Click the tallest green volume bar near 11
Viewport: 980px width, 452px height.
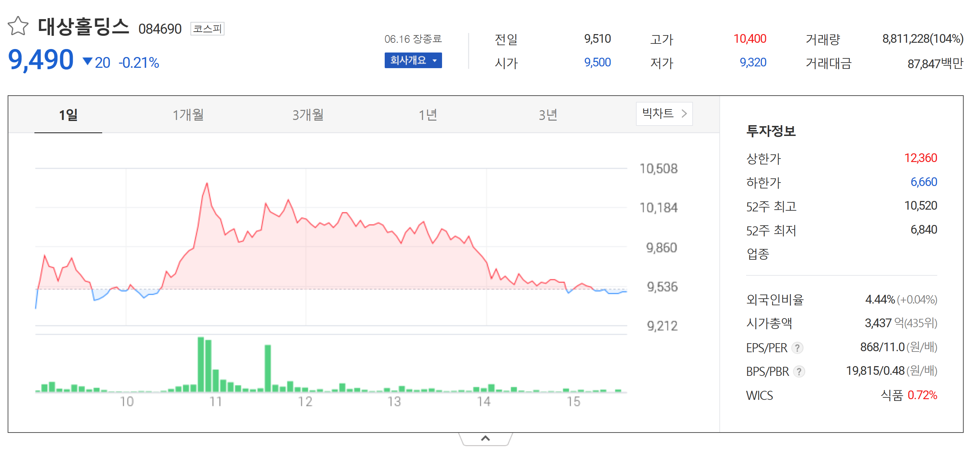point(201,364)
